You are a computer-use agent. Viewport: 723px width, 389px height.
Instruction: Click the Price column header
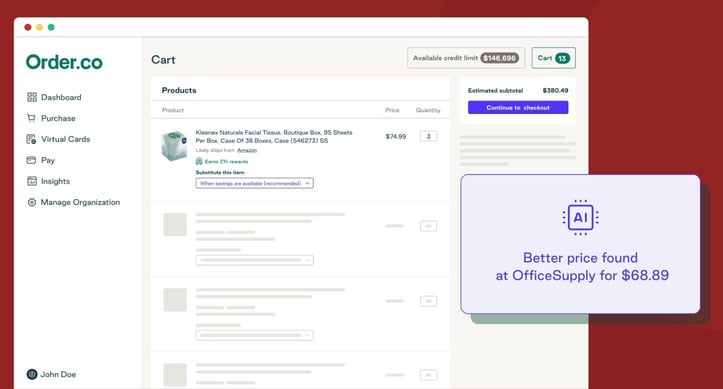tap(392, 110)
